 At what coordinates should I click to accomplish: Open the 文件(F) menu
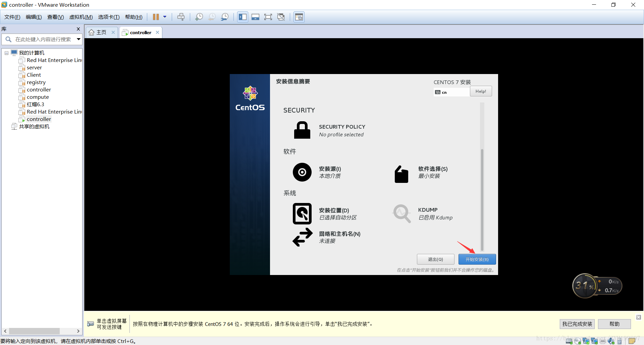tap(12, 17)
